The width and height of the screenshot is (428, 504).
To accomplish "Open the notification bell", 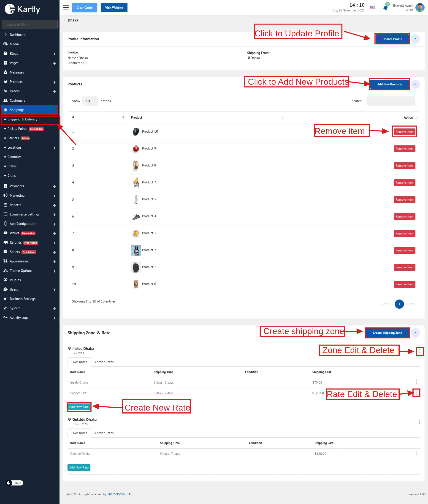I will (385, 8).
